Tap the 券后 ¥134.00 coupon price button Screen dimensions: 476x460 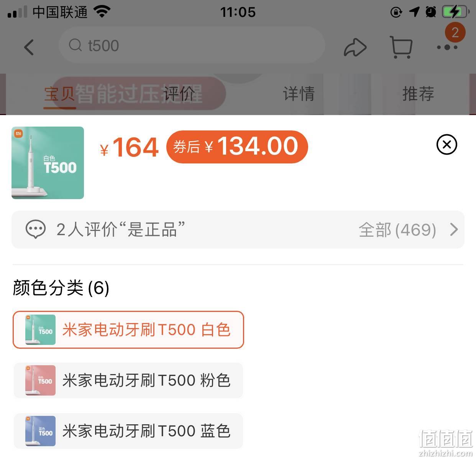click(237, 147)
